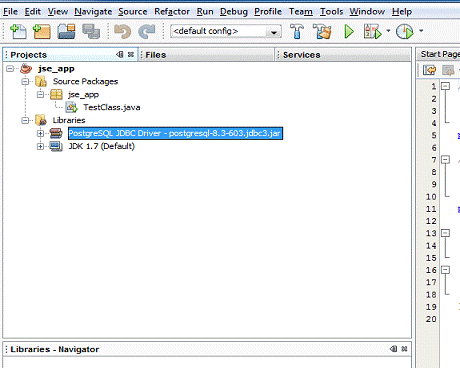Viewport: 460px width, 368px height.
Task: Click the Open Project icon
Action: [66, 31]
